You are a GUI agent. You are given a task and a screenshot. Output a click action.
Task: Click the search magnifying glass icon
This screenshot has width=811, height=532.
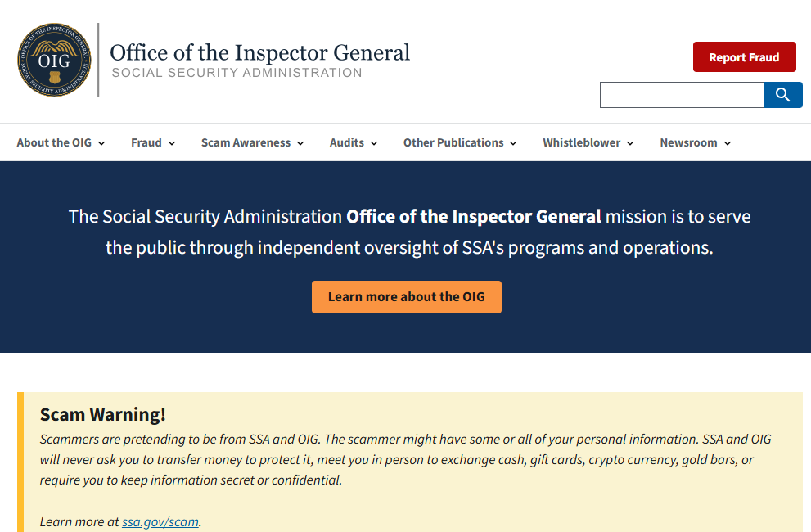[782, 95]
